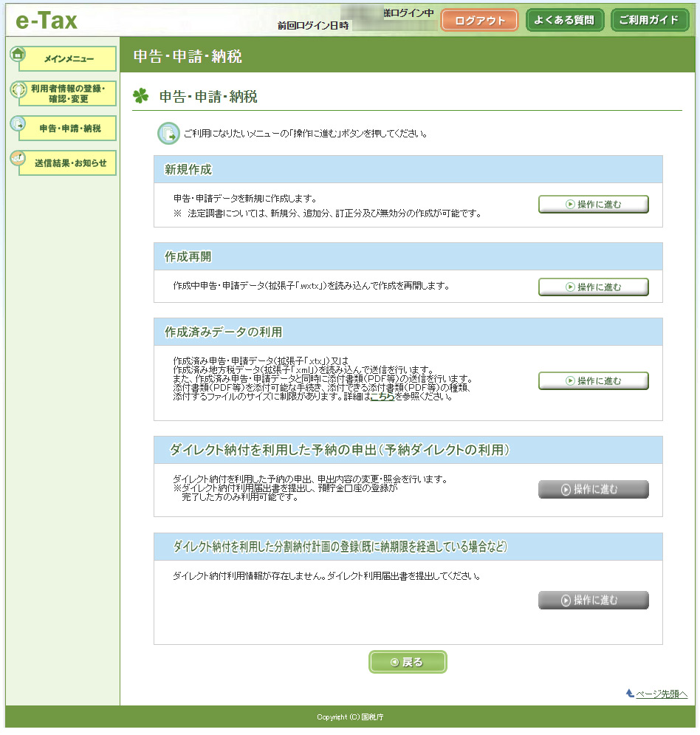Click the green clover icon by page heading
The image size is (700, 735).
pos(140,96)
